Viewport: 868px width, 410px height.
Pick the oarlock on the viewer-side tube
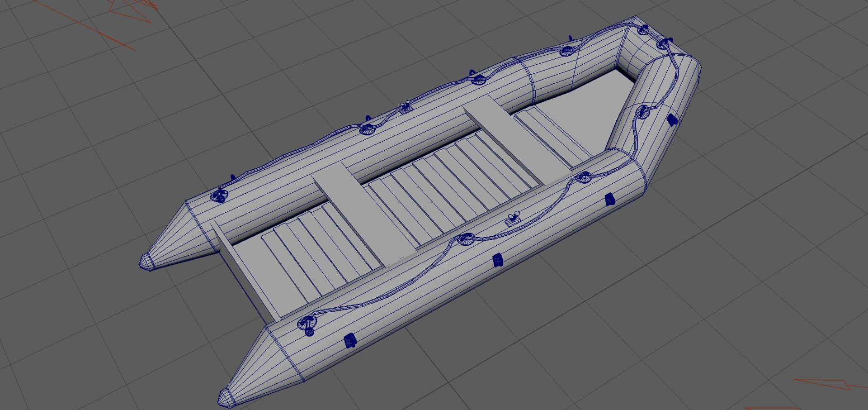(x=513, y=219)
